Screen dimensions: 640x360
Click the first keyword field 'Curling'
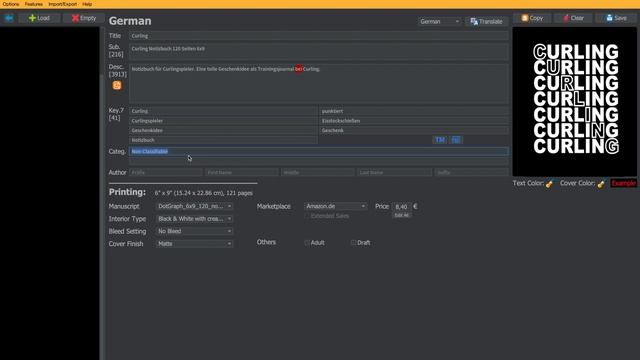223,111
